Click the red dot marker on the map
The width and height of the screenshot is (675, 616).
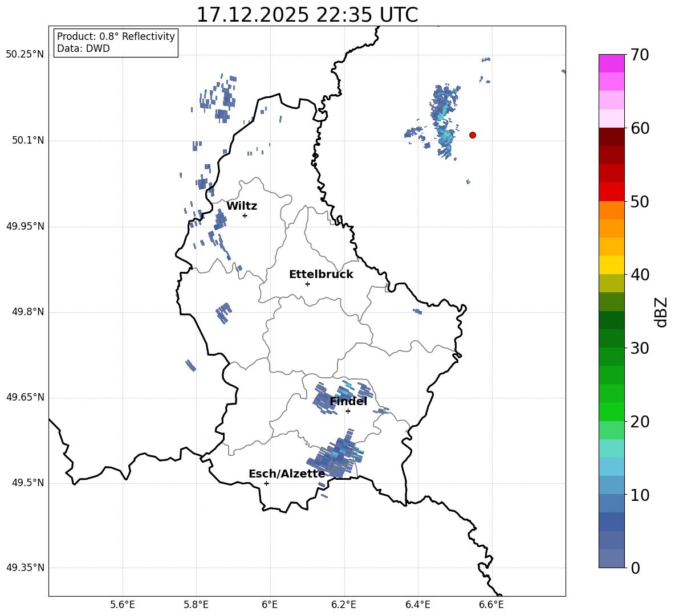tap(472, 135)
